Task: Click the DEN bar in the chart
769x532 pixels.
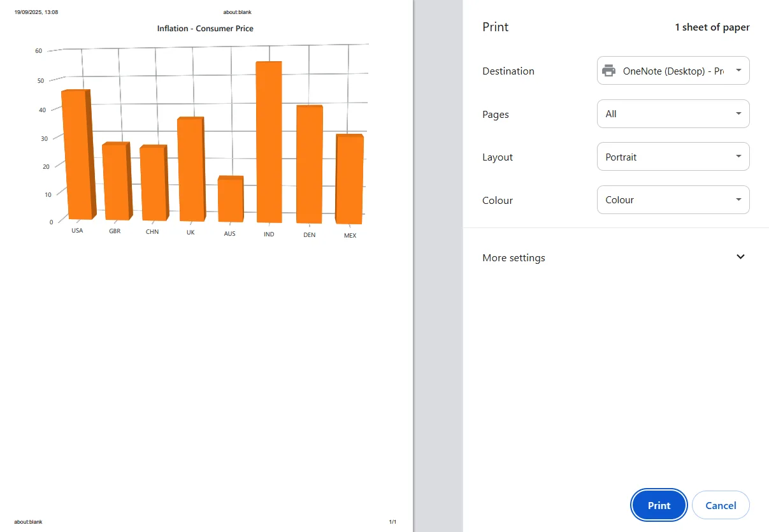Action: click(310, 164)
